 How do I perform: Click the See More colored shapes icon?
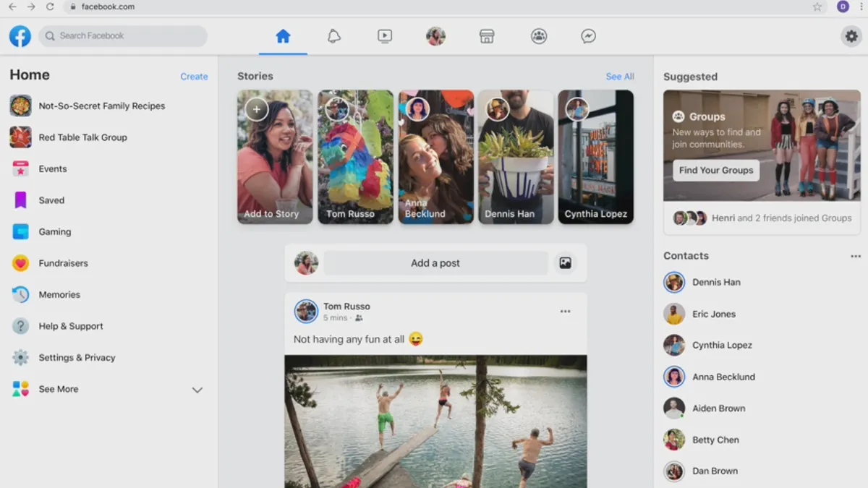[x=20, y=389]
